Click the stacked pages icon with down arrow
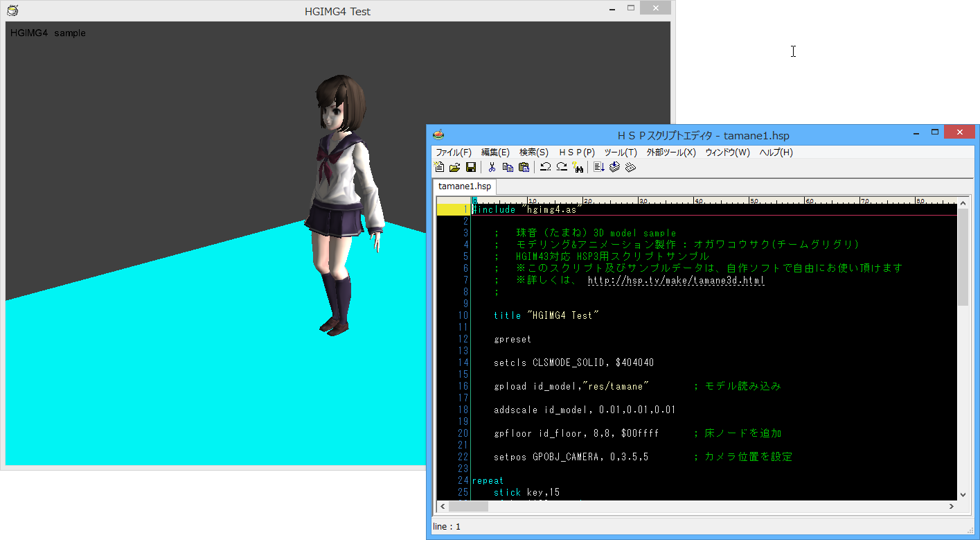 614,167
